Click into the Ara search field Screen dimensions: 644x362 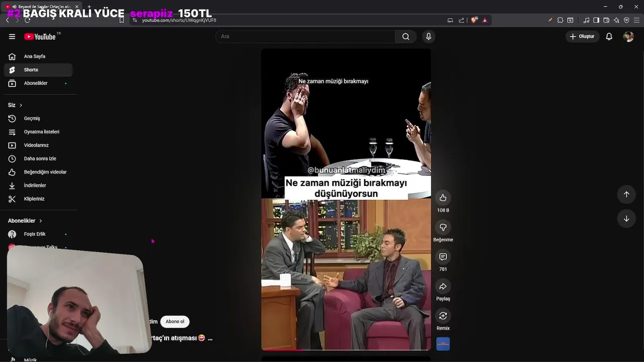click(x=305, y=36)
